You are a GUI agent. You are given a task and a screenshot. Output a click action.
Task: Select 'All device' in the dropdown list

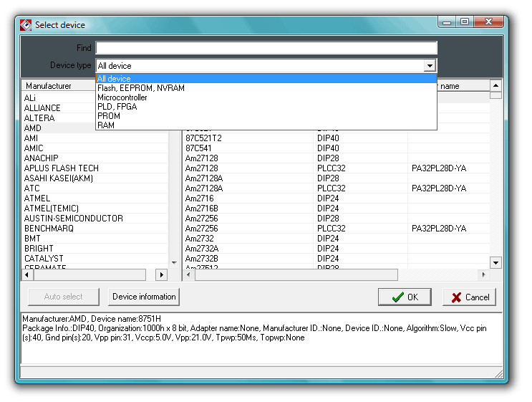coord(266,78)
